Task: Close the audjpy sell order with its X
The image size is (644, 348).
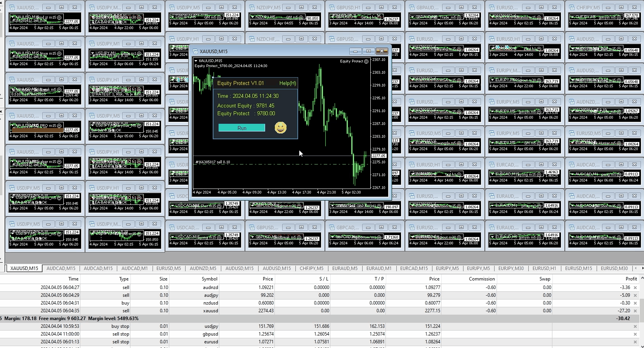Action: [x=635, y=295]
